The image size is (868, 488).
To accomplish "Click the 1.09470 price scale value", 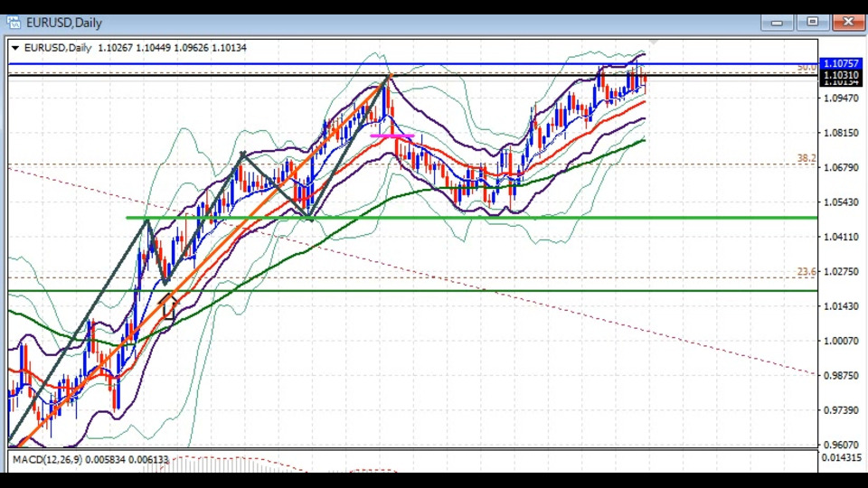I will pos(841,99).
